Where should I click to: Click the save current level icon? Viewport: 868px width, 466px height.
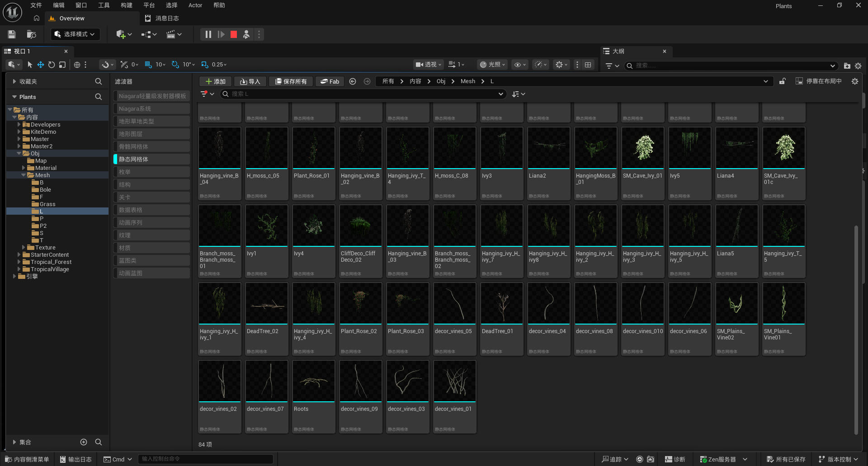point(12,34)
